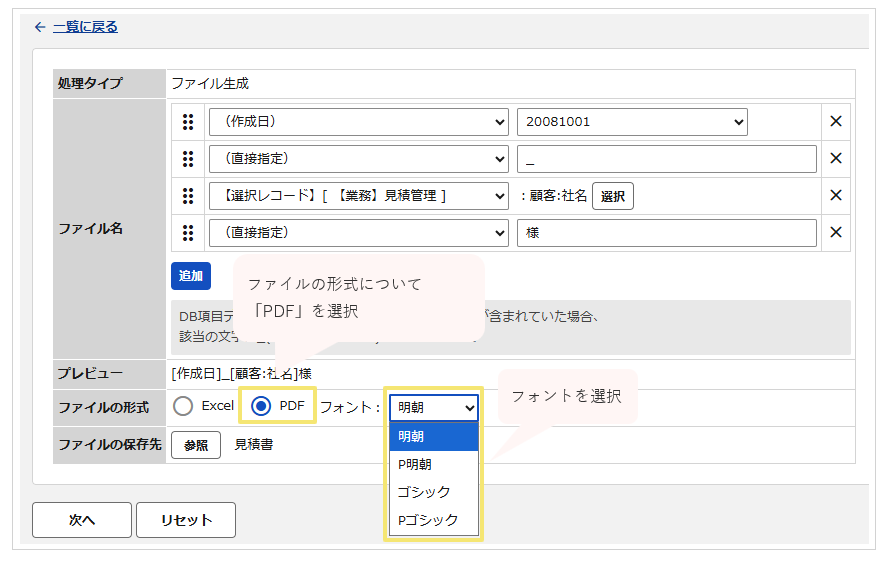Choose ゴシック from the font list
The image size is (891, 564).
(x=434, y=492)
